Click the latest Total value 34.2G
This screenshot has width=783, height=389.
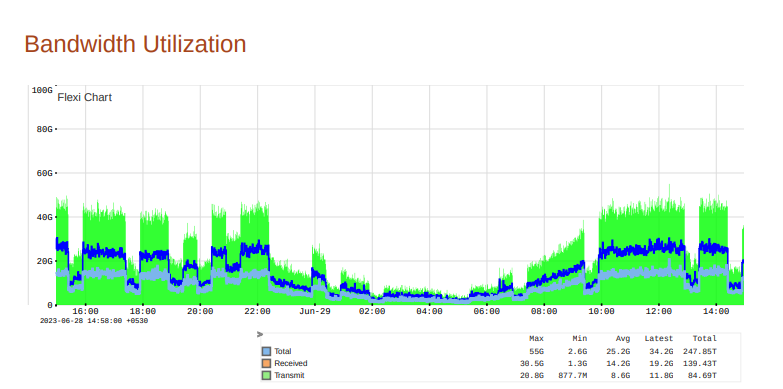tap(661, 352)
